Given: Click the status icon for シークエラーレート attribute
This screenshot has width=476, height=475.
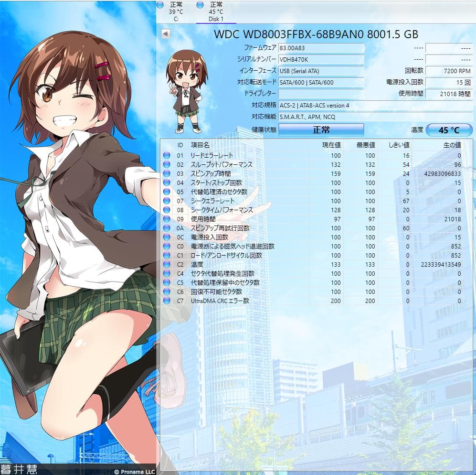Looking at the screenshot, I should (x=166, y=201).
